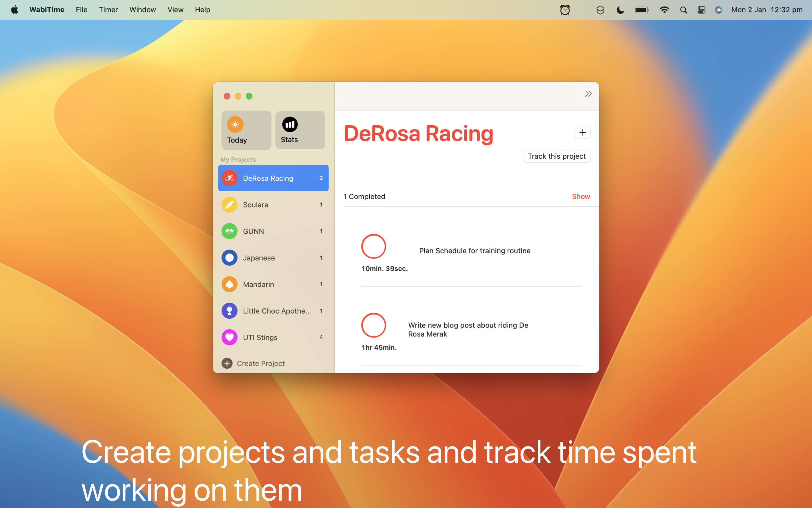
Task: Open Spotlight search icon
Action: point(683,10)
